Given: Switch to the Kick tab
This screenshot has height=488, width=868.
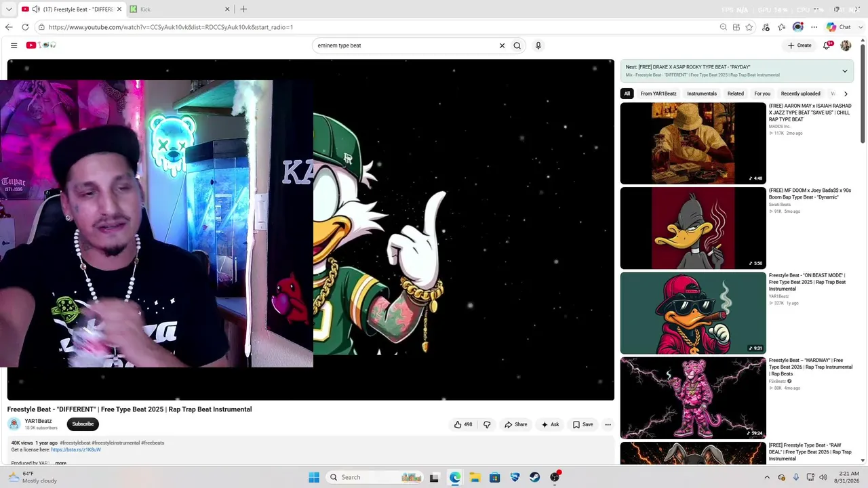Looking at the screenshot, I should [176, 9].
